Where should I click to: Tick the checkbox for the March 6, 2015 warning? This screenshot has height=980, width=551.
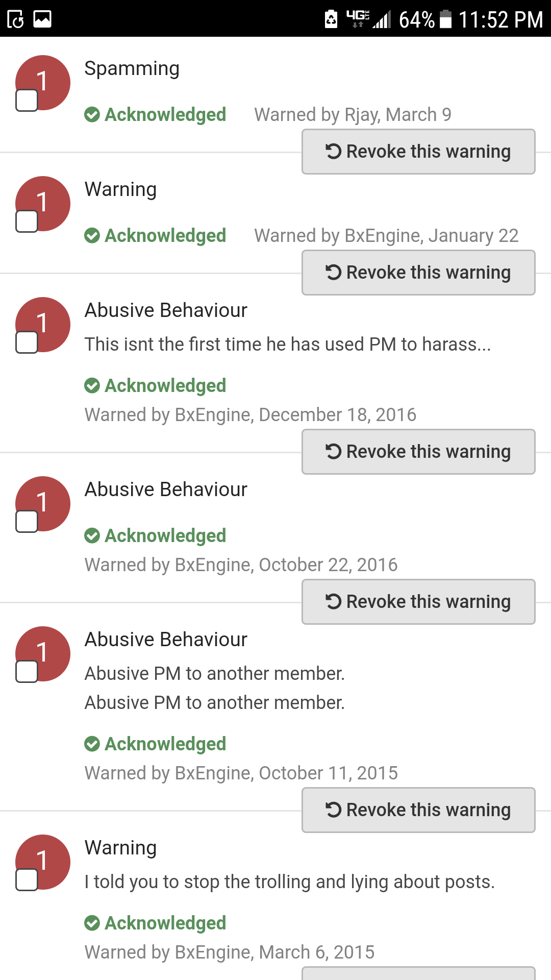(x=27, y=880)
